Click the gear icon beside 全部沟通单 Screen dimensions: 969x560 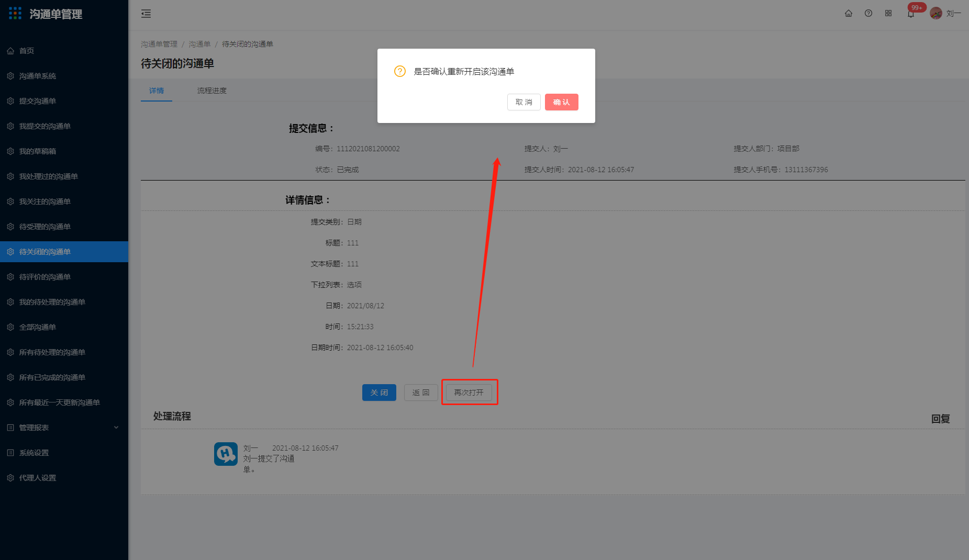tap(10, 327)
